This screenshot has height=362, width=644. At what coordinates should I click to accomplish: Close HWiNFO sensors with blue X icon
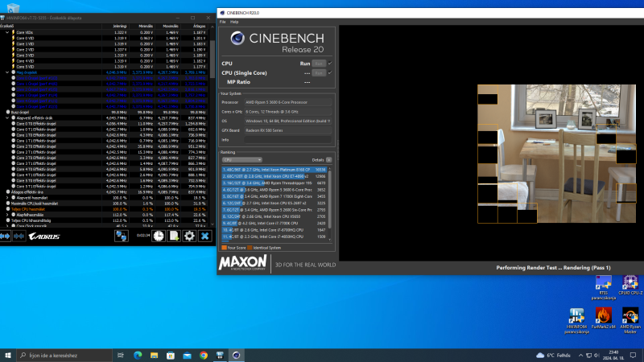point(205,236)
